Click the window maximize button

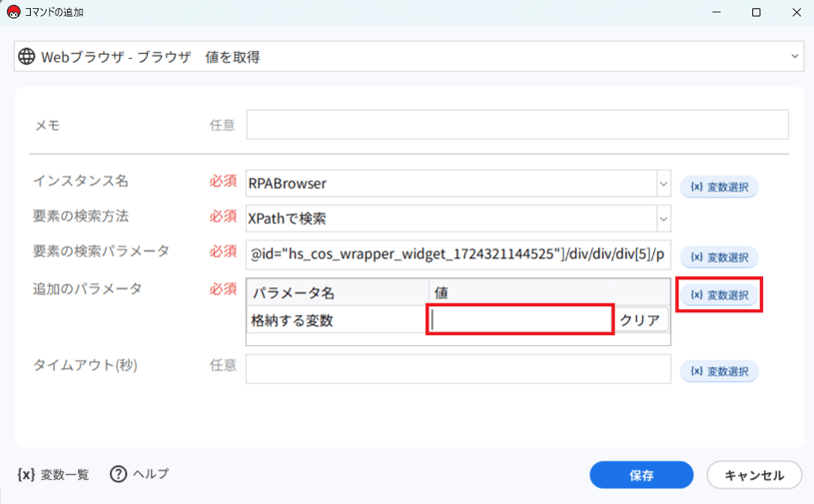coord(756,12)
